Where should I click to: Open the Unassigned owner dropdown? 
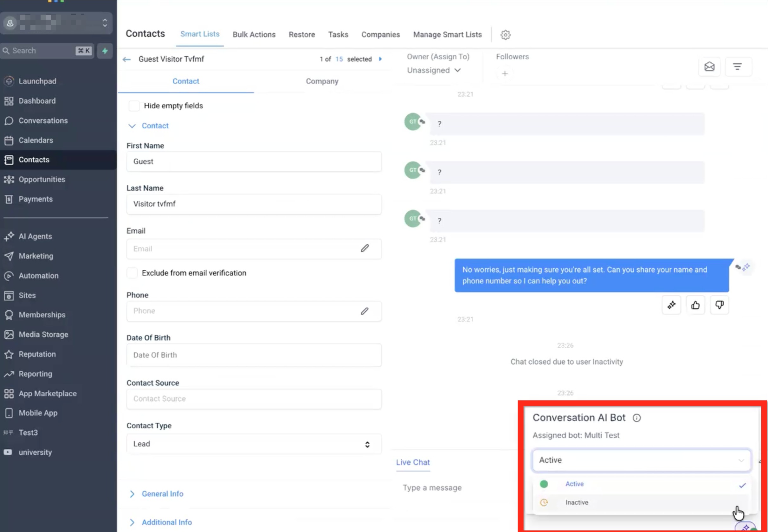pos(434,70)
